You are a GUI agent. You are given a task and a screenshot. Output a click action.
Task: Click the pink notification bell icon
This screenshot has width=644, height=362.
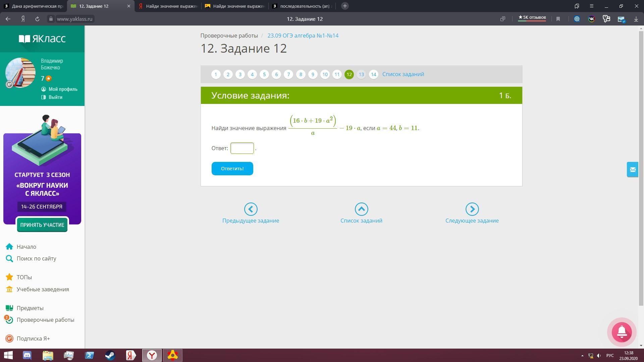[622, 332]
